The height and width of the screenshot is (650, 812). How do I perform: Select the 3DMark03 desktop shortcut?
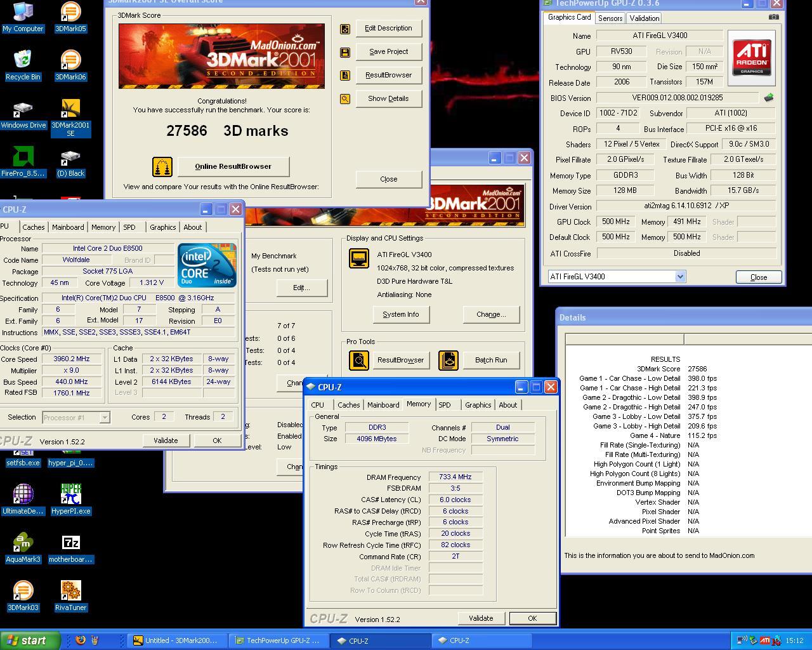pos(23,595)
